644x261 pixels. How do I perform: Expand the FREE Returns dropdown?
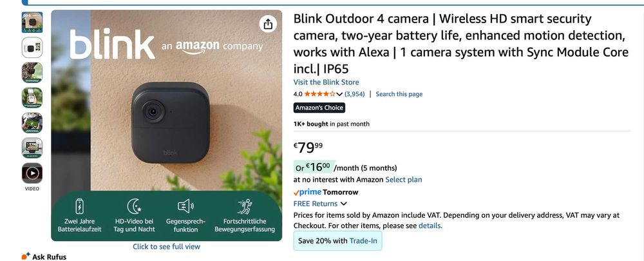pyautogui.click(x=343, y=204)
